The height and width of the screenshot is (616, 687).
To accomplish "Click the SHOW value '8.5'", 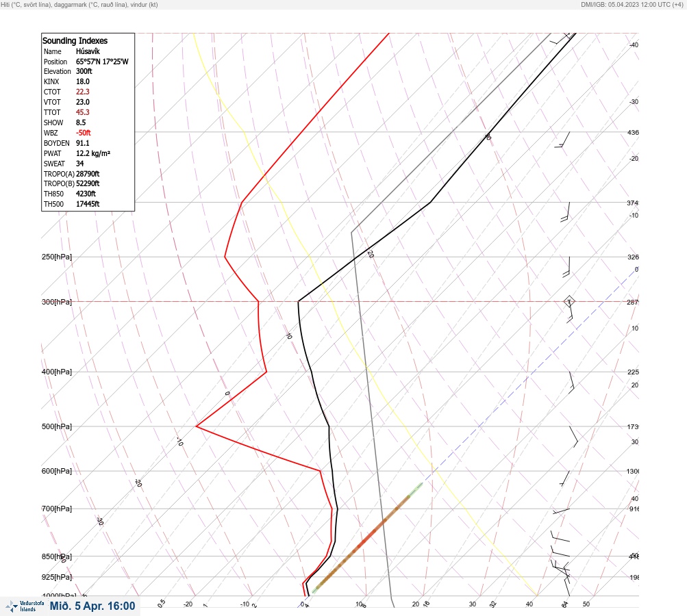I will click(81, 123).
